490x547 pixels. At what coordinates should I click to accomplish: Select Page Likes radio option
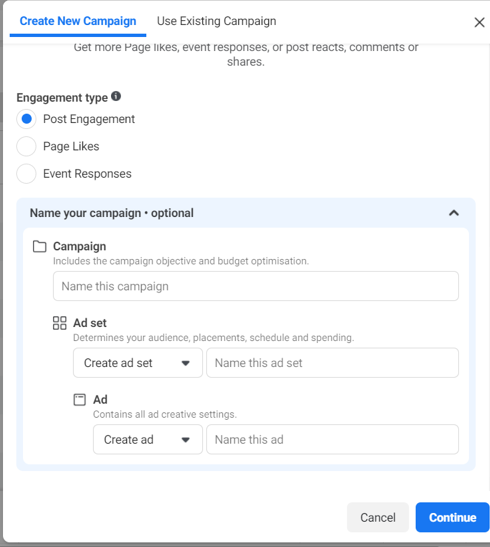(x=27, y=146)
